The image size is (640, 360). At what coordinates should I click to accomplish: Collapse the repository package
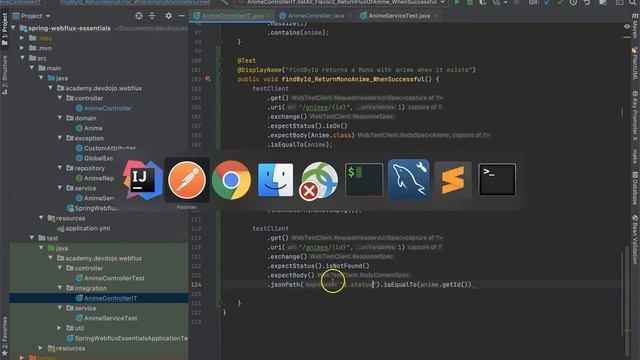tap(60, 168)
